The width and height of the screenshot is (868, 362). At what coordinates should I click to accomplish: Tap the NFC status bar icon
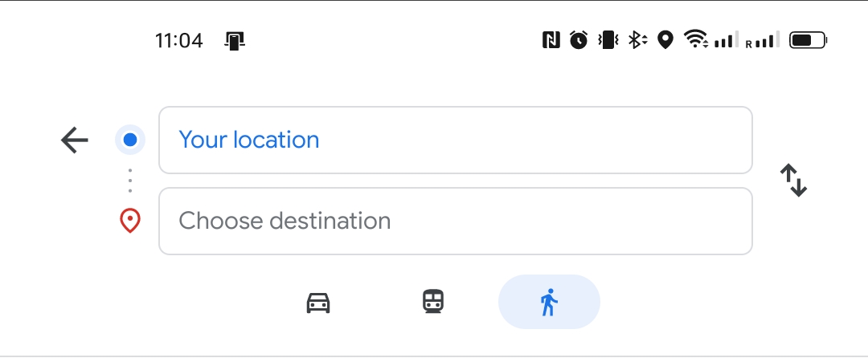tap(551, 40)
